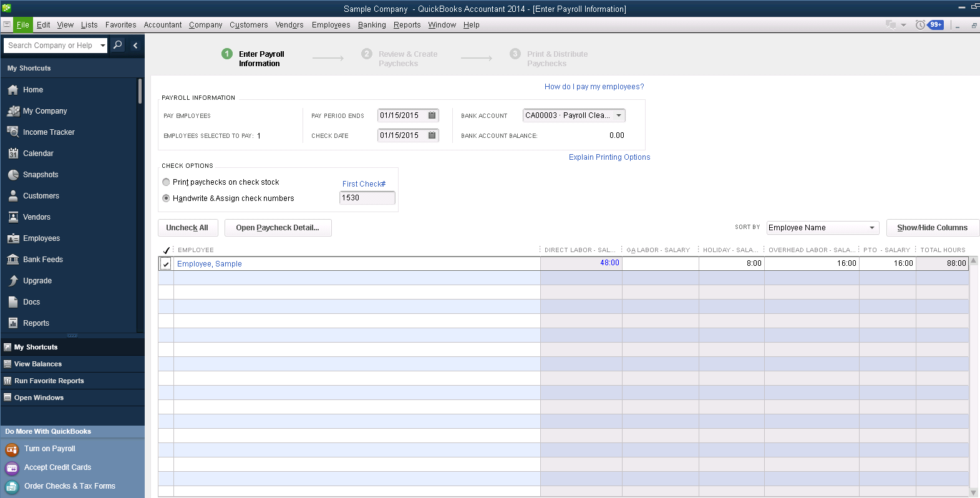Click the First Check number field 1530
The width and height of the screenshot is (980, 498).
[x=367, y=198]
